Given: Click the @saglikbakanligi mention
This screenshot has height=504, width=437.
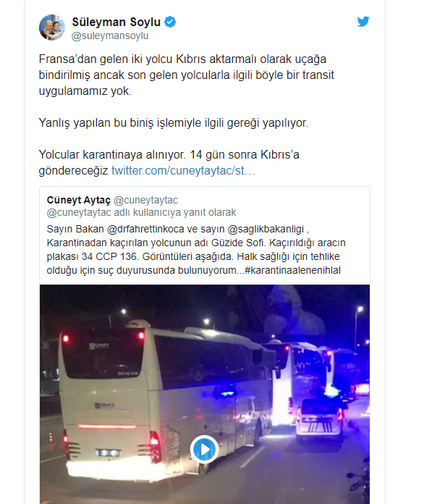Looking at the screenshot, I should 266,229.
